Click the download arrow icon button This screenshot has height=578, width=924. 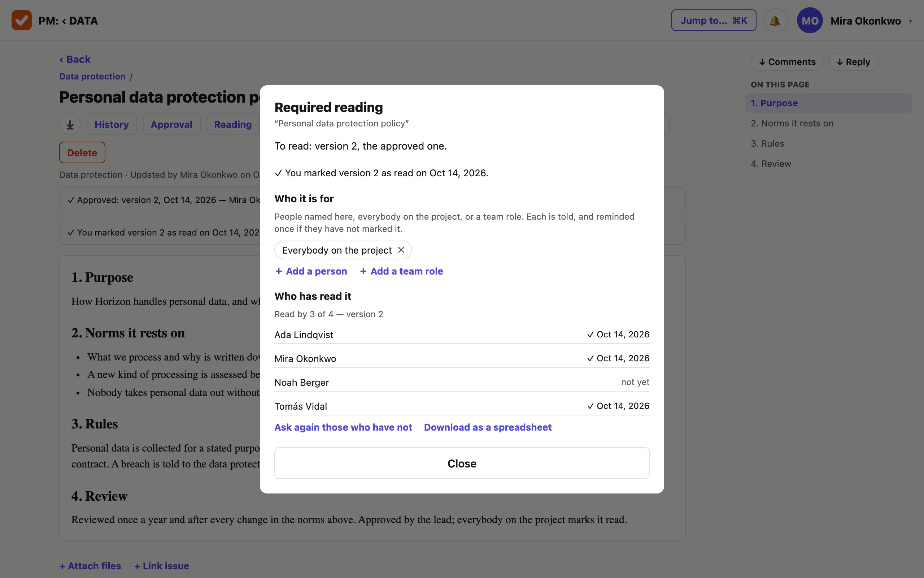click(x=70, y=124)
